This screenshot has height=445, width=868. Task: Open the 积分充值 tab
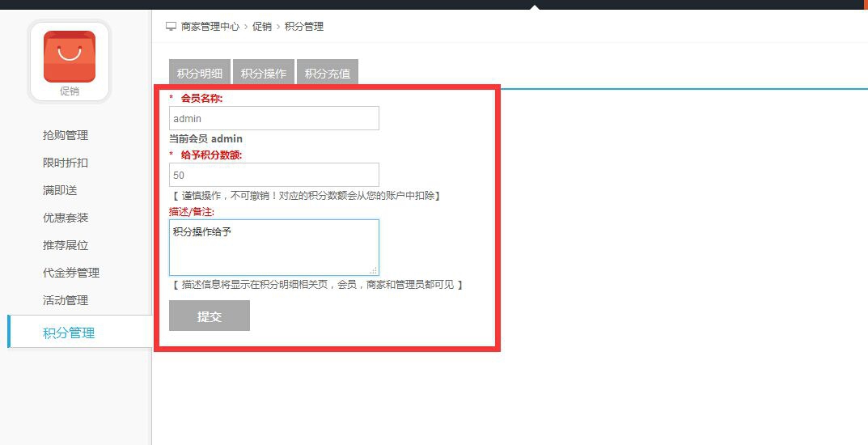click(x=328, y=73)
